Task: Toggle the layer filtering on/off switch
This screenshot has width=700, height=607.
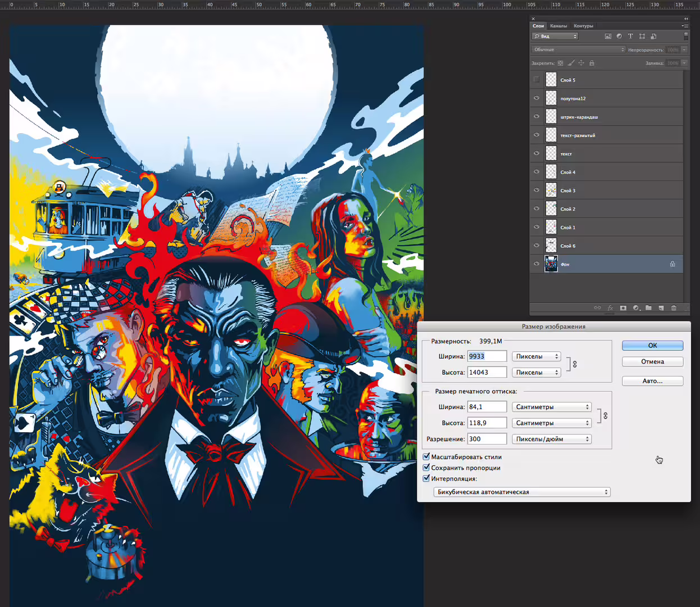Action: pyautogui.click(x=686, y=36)
